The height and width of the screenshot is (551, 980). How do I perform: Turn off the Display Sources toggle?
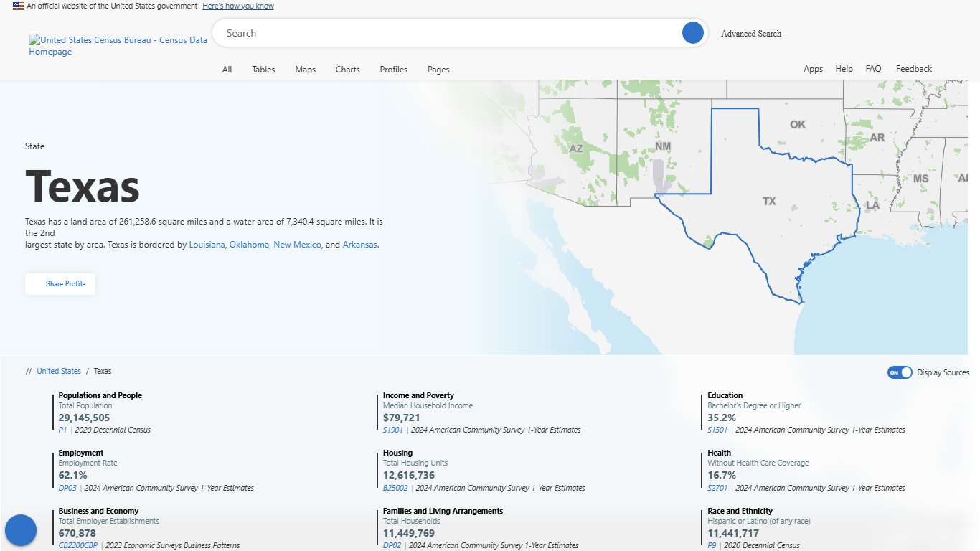coord(899,372)
